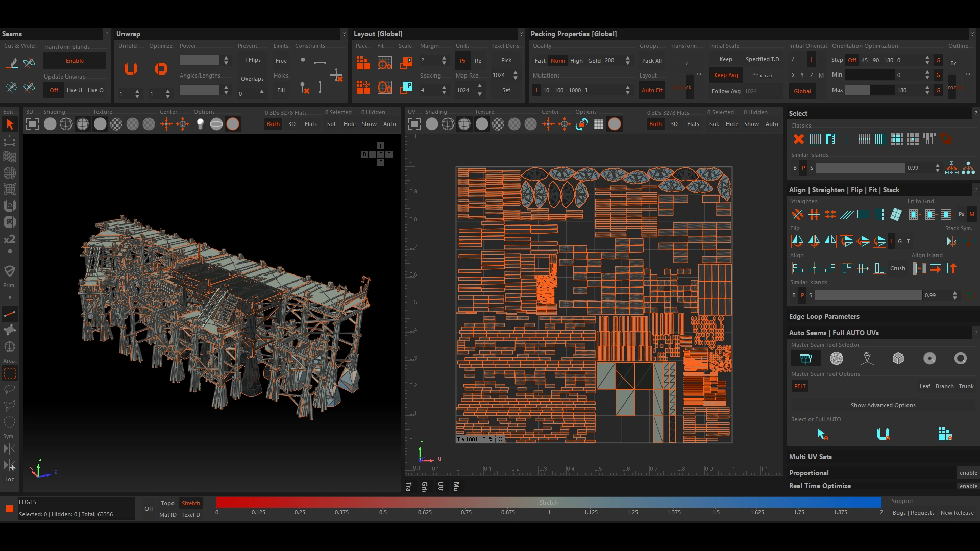This screenshot has width=980, height=551.
Task: Increase the Margin value stepper
Action: point(444,58)
